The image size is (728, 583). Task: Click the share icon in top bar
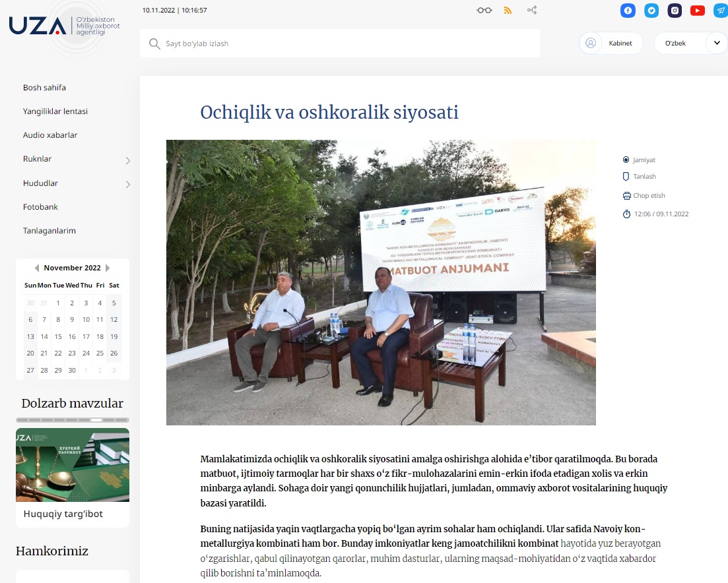(531, 11)
